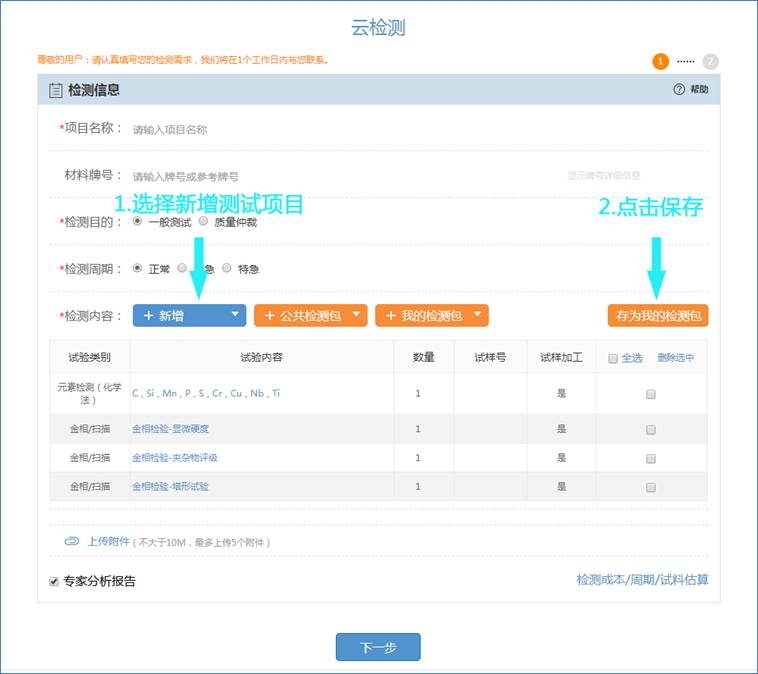The width and height of the screenshot is (758, 674).
Task: Open the 检测成本/周期/试样估算 link
Action: (642, 580)
